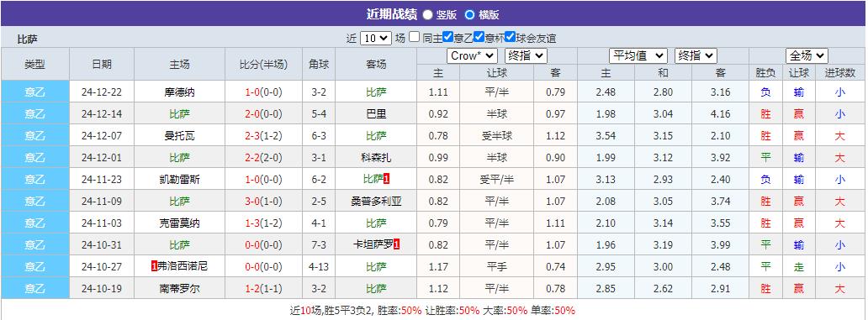Uncheck the 意杯 filter checkbox

[x=479, y=37]
